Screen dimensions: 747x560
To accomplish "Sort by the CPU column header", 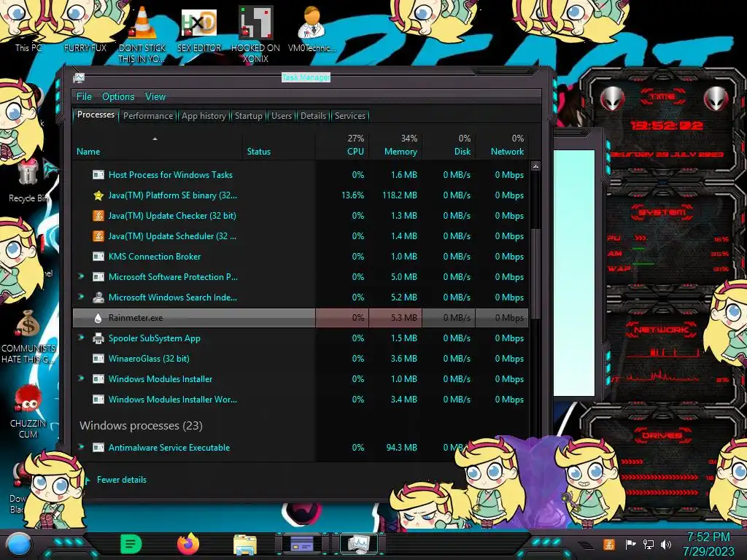I will tap(342, 145).
